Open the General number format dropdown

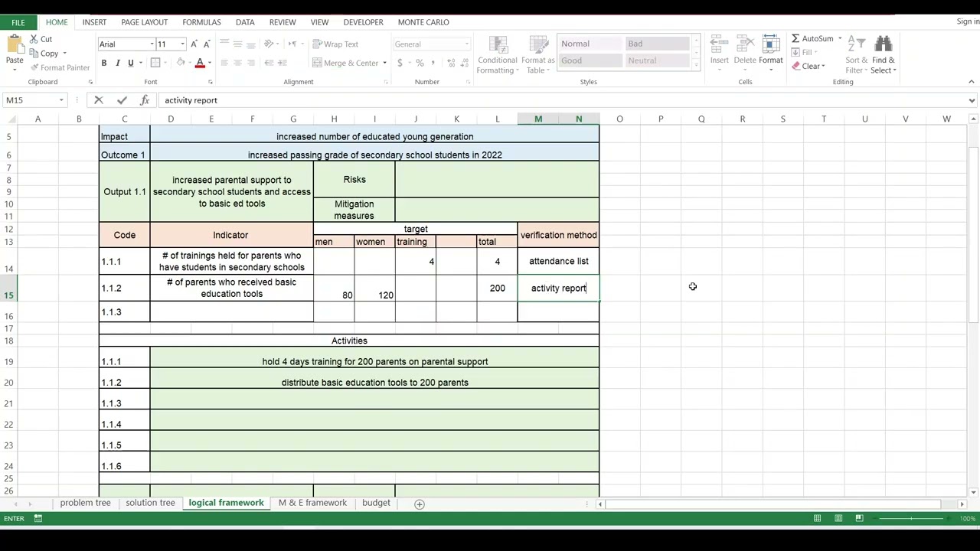(466, 44)
